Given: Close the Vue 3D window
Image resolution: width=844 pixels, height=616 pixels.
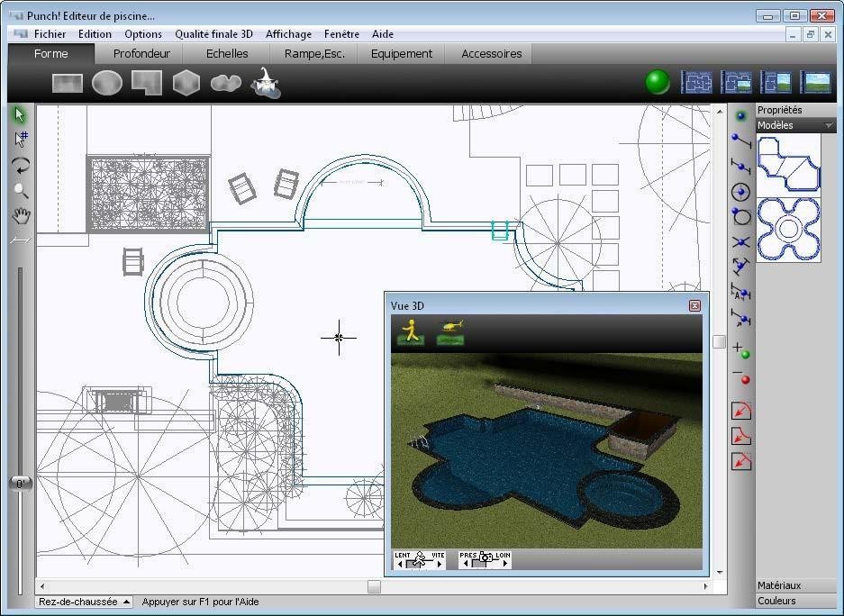Looking at the screenshot, I should (x=694, y=305).
